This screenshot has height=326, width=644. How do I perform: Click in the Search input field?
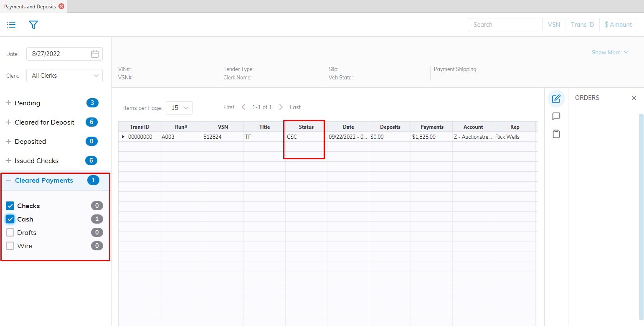tap(505, 25)
